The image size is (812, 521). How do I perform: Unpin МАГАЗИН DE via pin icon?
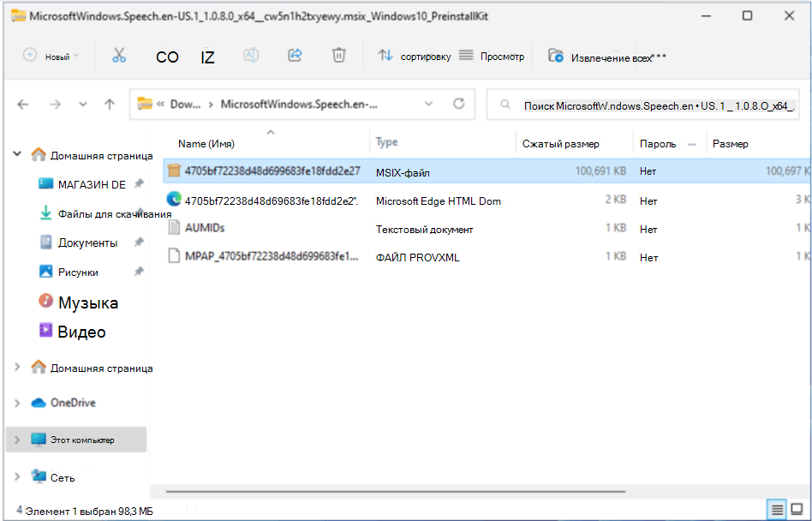pos(139,183)
